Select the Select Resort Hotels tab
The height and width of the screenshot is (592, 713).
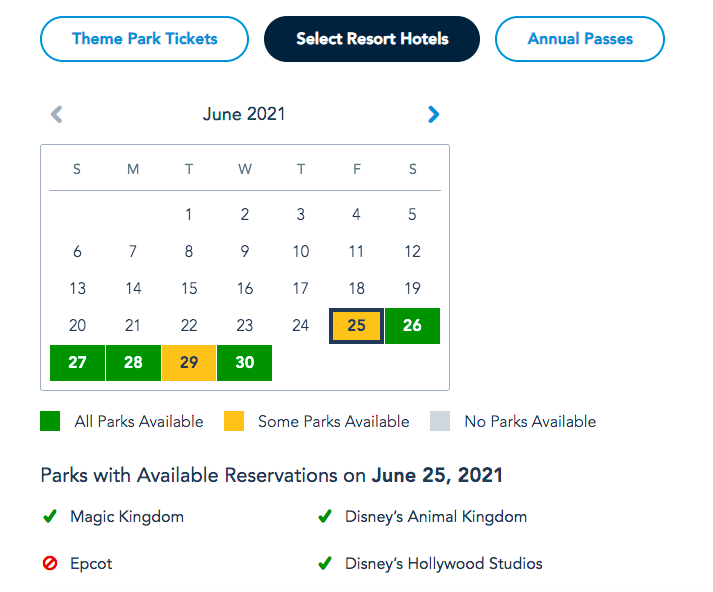[372, 40]
